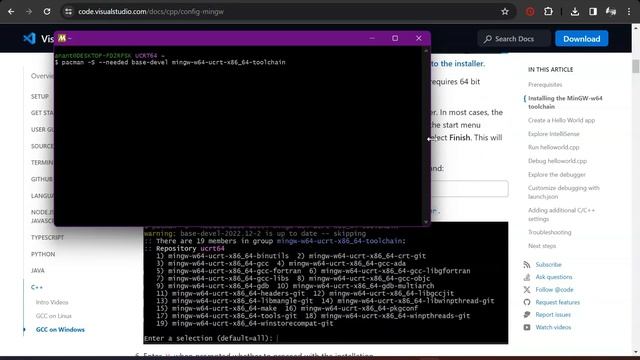Image resolution: width=640 pixels, height=360 pixels.
Task: Click the address bar URL
Action: (x=151, y=12)
